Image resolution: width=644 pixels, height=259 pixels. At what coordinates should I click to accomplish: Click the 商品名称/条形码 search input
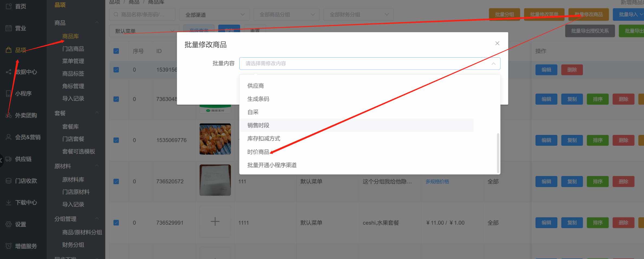142,15
